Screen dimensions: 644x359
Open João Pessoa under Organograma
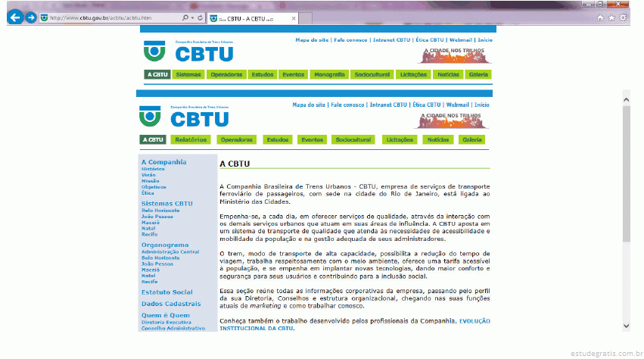[157, 264]
